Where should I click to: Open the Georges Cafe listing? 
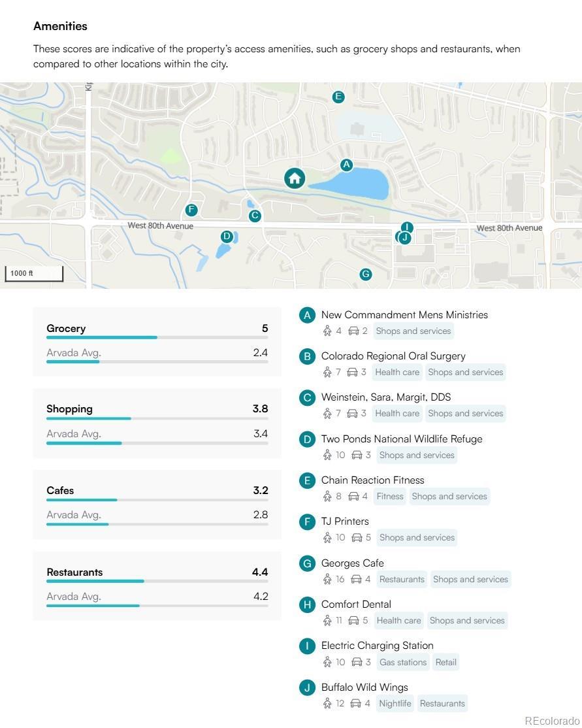coord(352,563)
